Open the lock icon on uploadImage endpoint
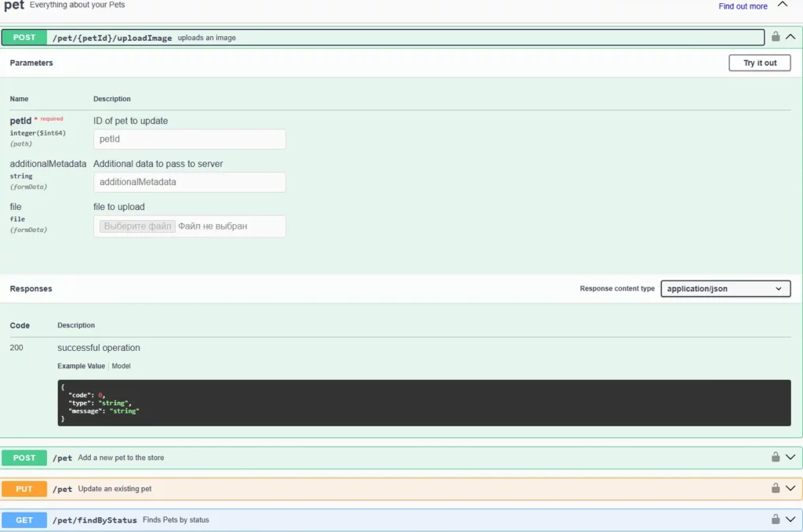803x532 pixels. [x=775, y=37]
